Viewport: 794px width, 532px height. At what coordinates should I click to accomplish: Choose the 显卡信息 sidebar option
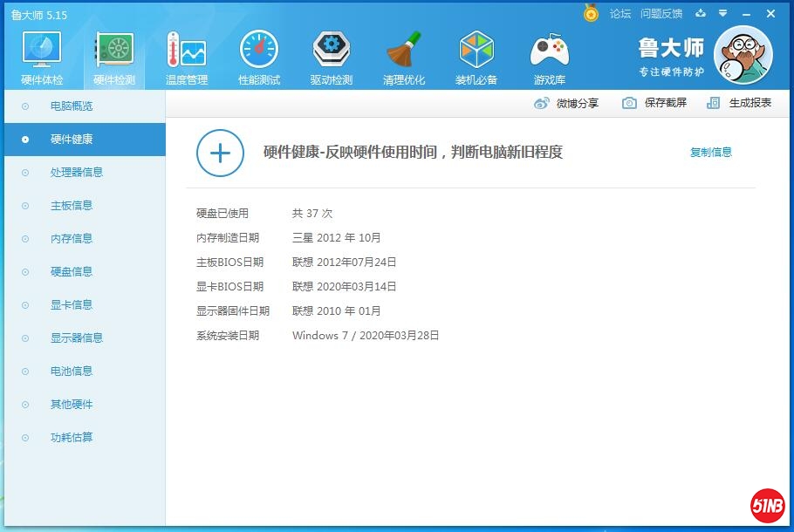(x=72, y=305)
